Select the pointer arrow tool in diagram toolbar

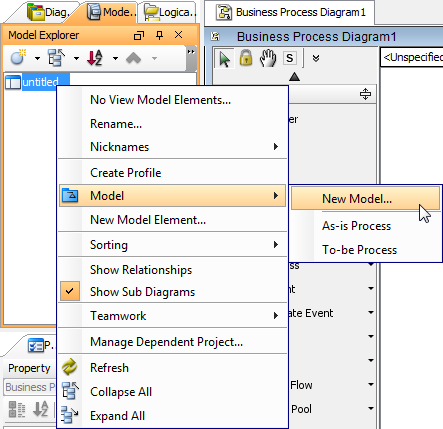click(x=224, y=59)
